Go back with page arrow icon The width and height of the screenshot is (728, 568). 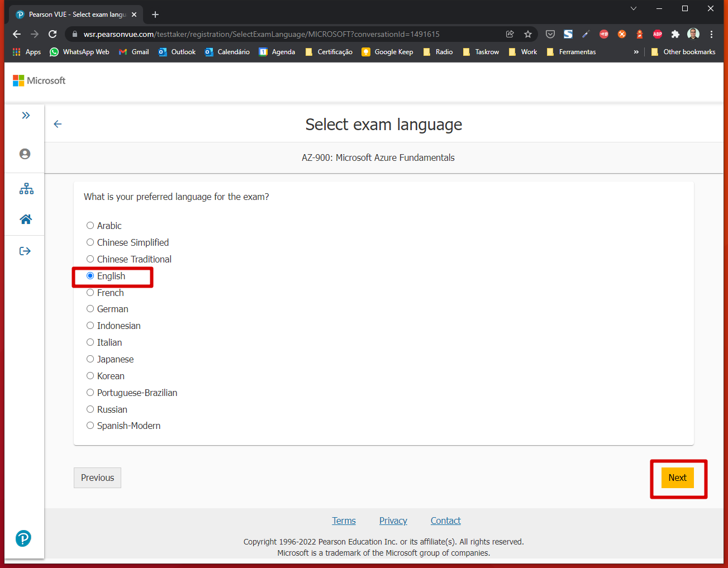[58, 124]
